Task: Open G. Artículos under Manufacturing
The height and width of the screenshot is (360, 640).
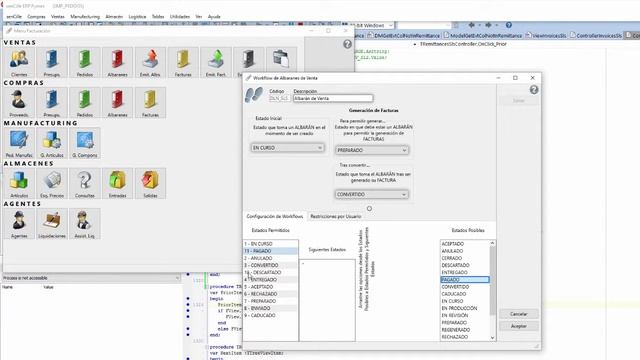Action: pos(52,143)
